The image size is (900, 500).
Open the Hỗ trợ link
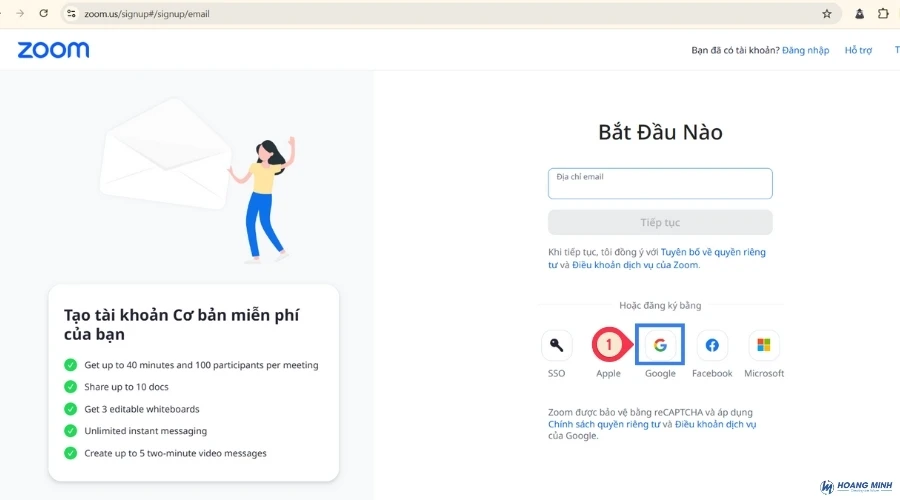[x=858, y=51]
